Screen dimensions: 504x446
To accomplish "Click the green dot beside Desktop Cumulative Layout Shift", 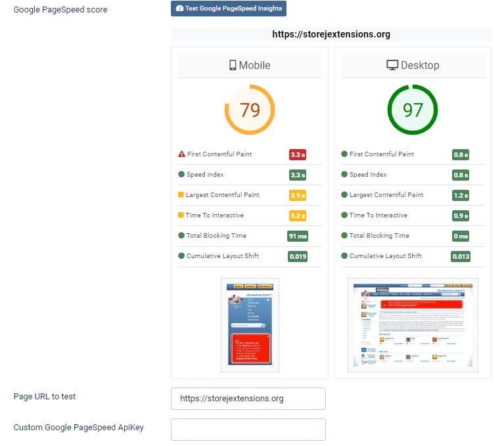I will coord(344,256).
